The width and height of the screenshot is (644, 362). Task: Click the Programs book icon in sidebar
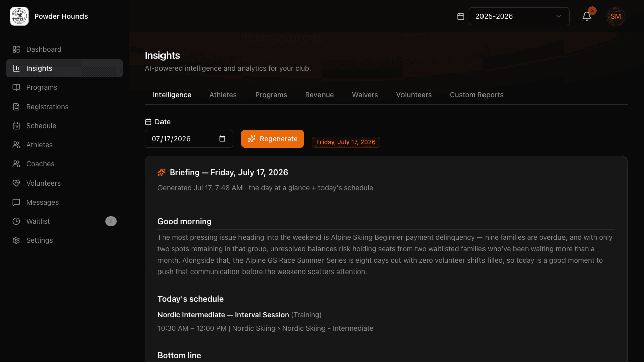pos(16,87)
